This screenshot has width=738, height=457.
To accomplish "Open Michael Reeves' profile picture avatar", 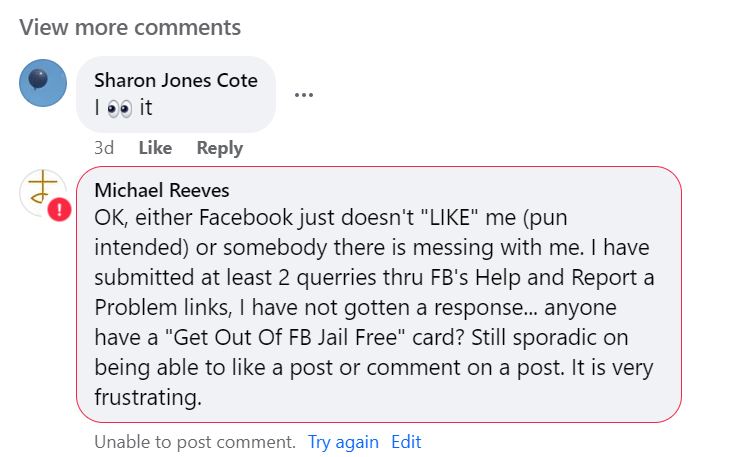I will 42,192.
